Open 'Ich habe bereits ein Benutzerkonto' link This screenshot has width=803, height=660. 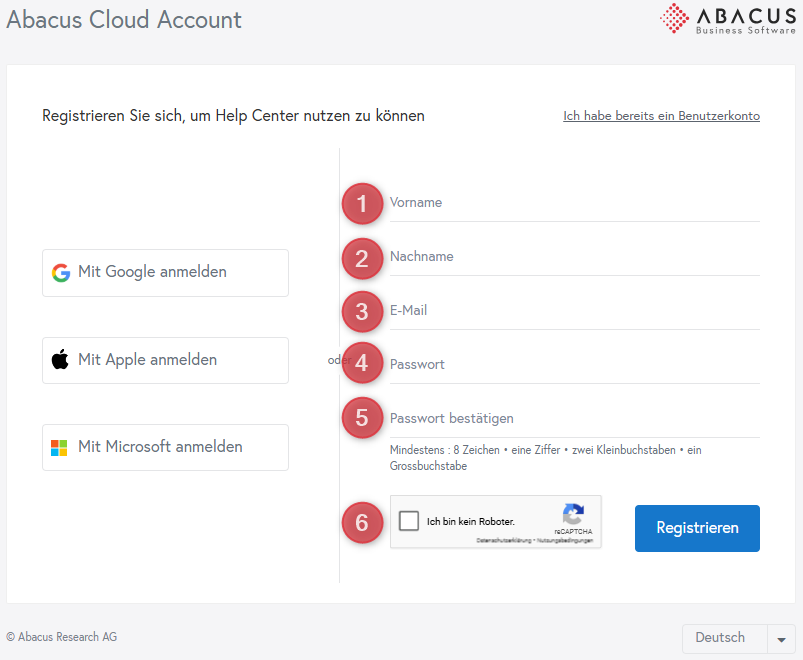click(x=661, y=116)
